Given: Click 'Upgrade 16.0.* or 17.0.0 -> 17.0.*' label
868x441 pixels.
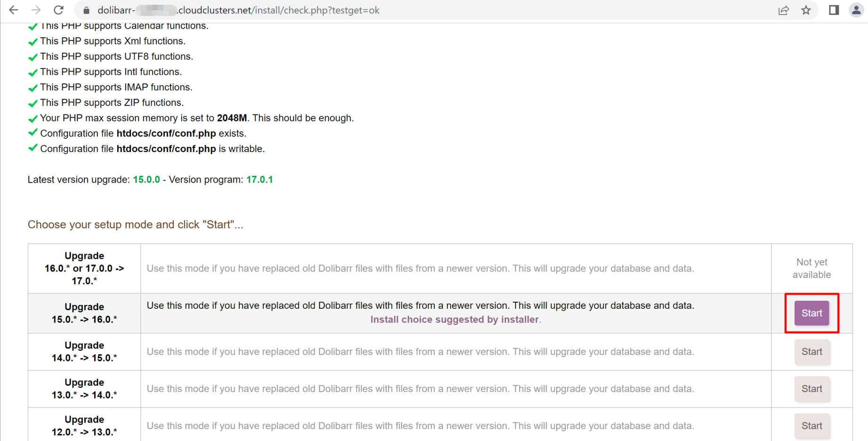Looking at the screenshot, I should (84, 268).
